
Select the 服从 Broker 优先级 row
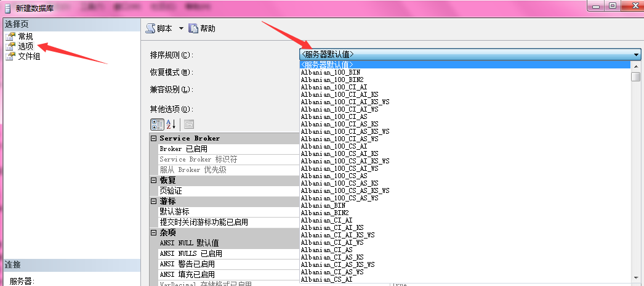click(229, 170)
